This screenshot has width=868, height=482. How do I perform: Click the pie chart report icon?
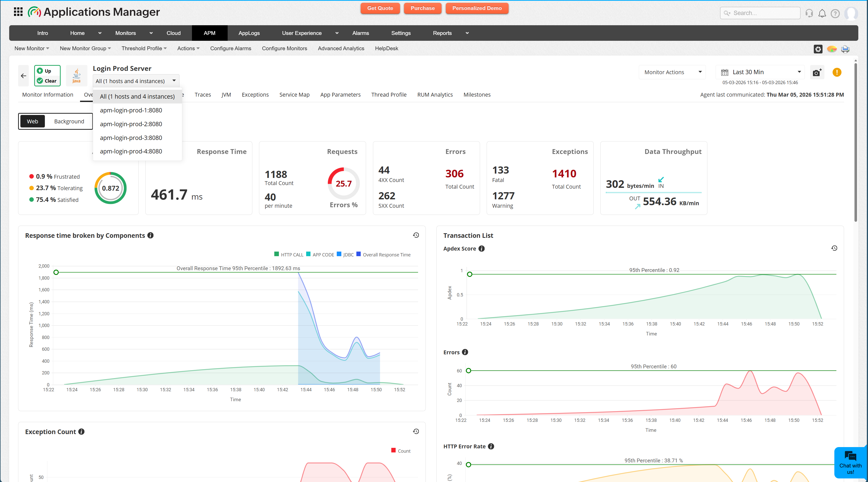coord(832,49)
